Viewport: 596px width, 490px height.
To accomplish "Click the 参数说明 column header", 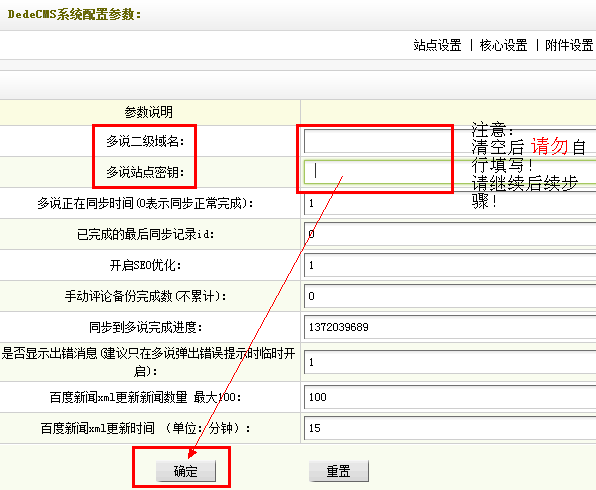I will coord(148,112).
